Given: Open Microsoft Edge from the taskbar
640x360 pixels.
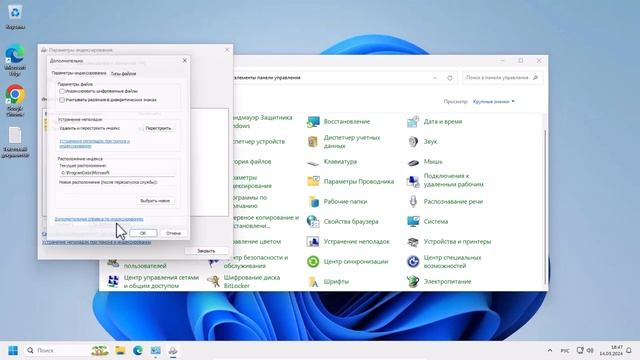Looking at the screenshot, I should coord(138,351).
